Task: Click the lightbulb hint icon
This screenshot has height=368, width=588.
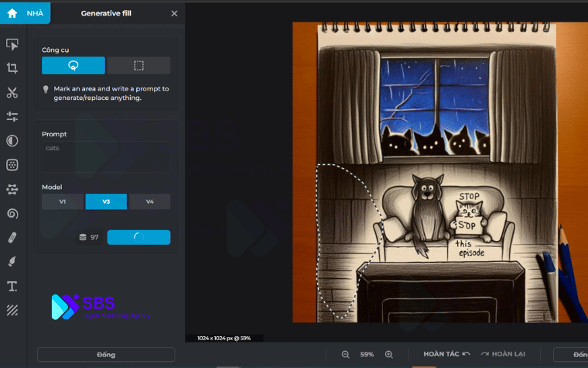Action: point(46,89)
